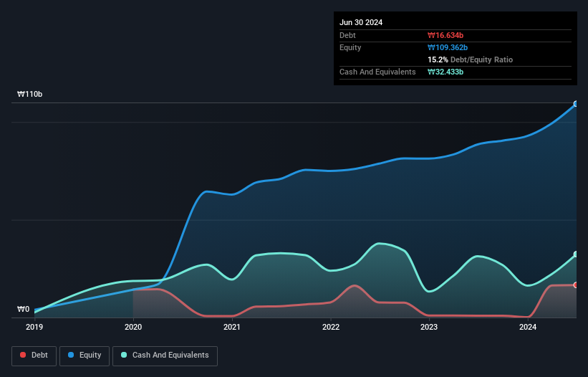Click the 2021 x-axis label

(x=232, y=327)
